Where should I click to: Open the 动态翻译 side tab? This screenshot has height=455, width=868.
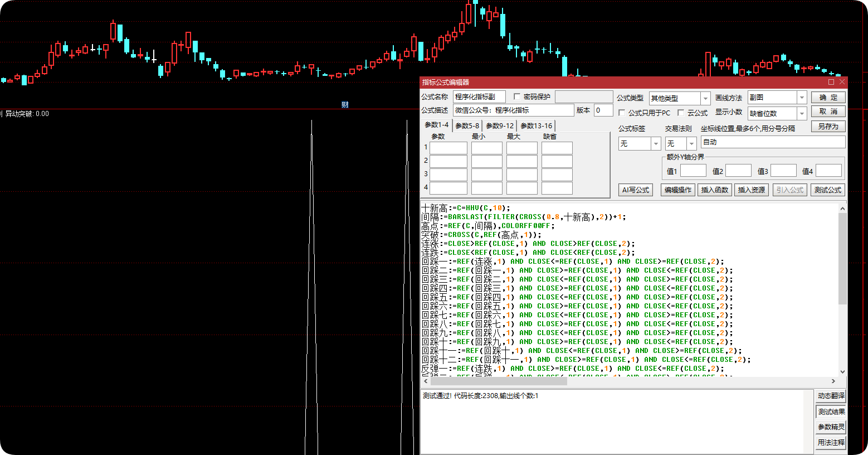pos(831,396)
